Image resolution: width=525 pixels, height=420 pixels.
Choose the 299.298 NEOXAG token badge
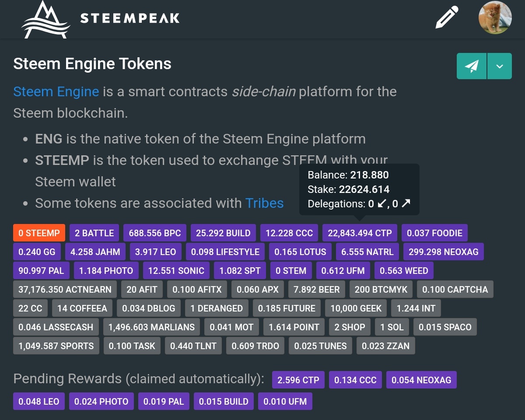pos(443,252)
